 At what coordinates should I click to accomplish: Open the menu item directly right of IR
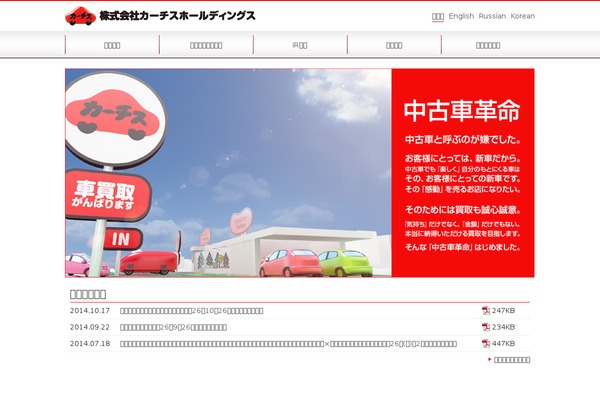pyautogui.click(x=394, y=45)
